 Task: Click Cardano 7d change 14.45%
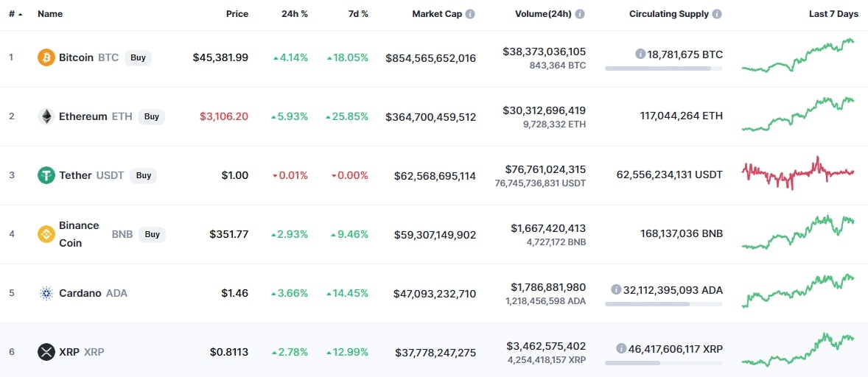[x=347, y=294]
